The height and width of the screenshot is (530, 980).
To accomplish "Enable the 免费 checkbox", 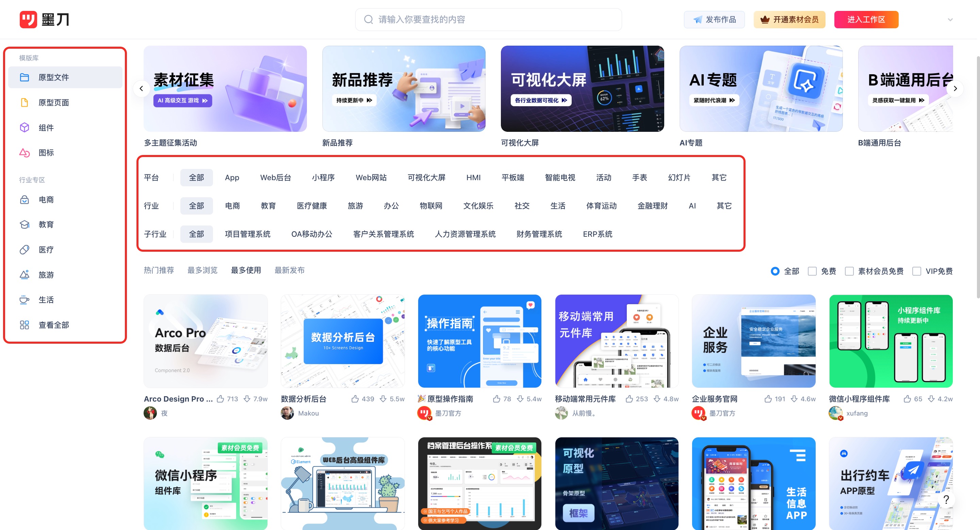I will pyautogui.click(x=812, y=271).
